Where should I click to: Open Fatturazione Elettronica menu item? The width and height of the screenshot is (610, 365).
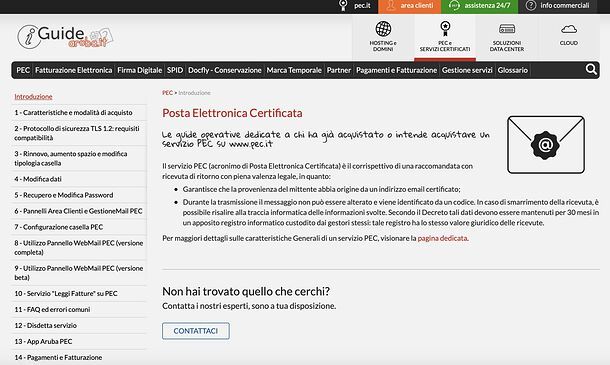click(x=74, y=70)
